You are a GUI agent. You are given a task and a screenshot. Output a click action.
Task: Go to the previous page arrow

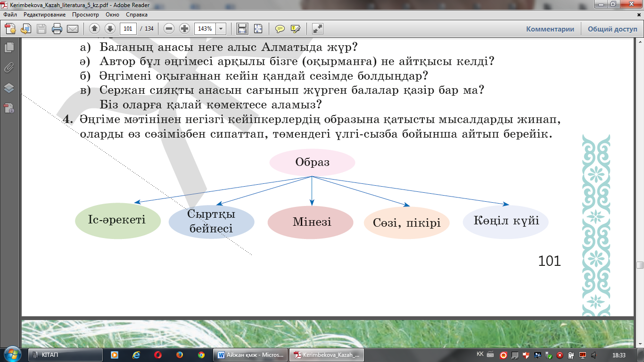tap(94, 29)
